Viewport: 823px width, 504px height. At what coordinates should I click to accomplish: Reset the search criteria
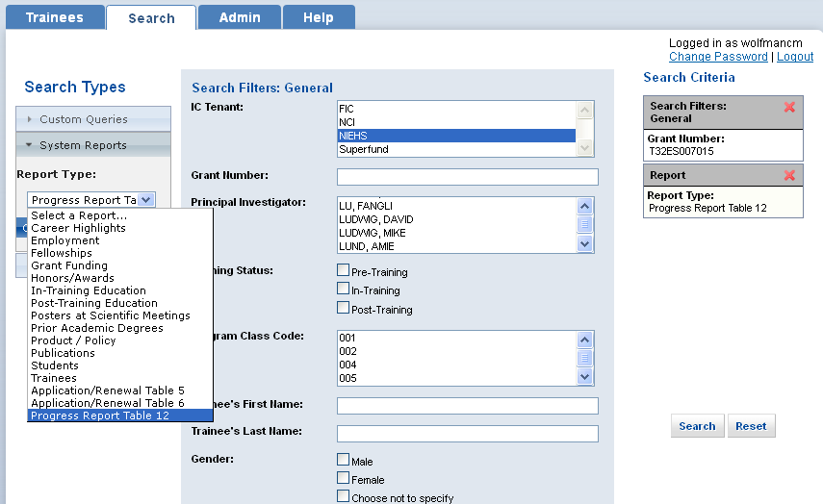click(751, 426)
